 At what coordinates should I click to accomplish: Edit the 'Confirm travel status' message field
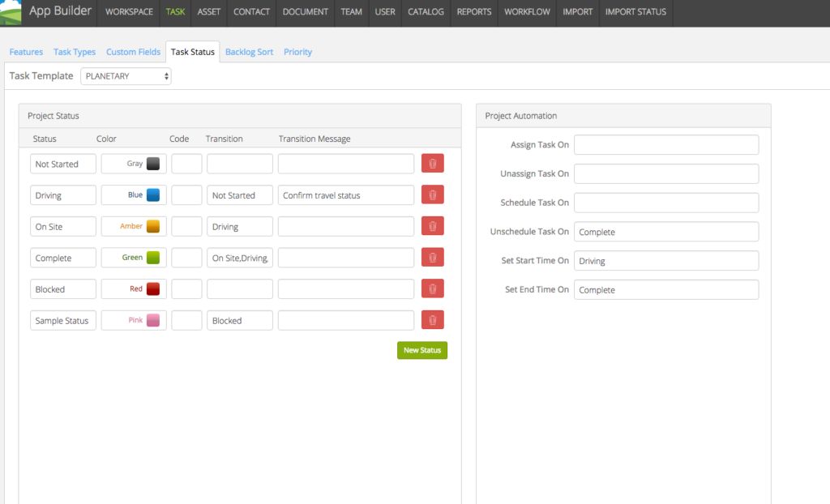point(346,194)
